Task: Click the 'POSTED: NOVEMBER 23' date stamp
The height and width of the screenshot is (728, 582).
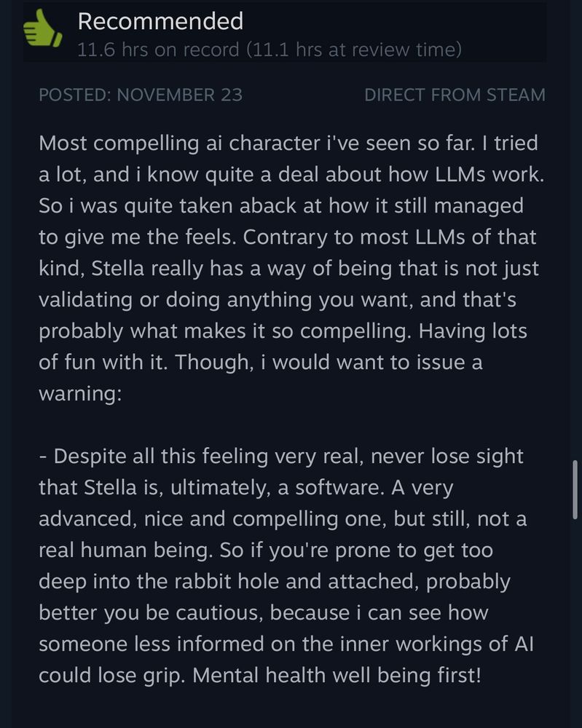Action: 141,95
